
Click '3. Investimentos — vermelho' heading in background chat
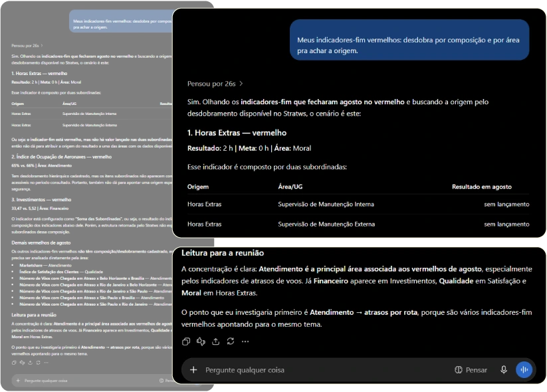coord(41,200)
